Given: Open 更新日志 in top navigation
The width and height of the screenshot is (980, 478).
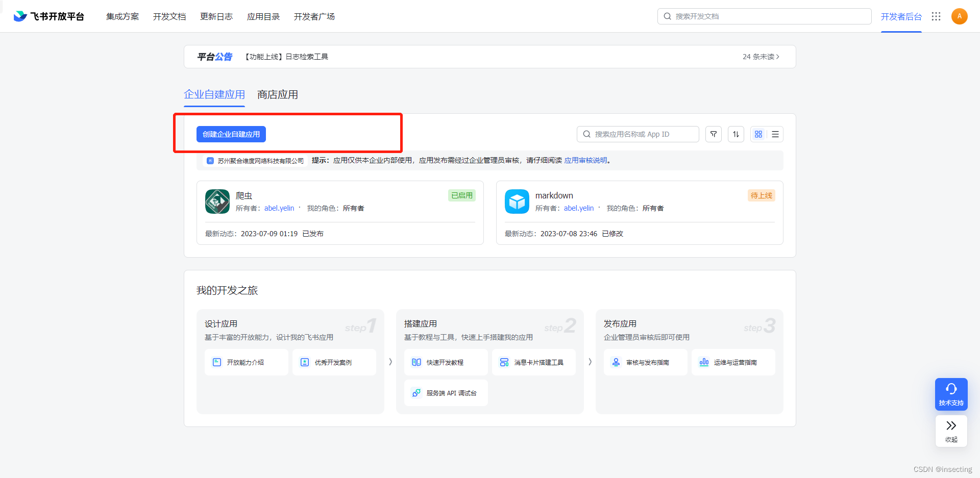Looking at the screenshot, I should 216,16.
